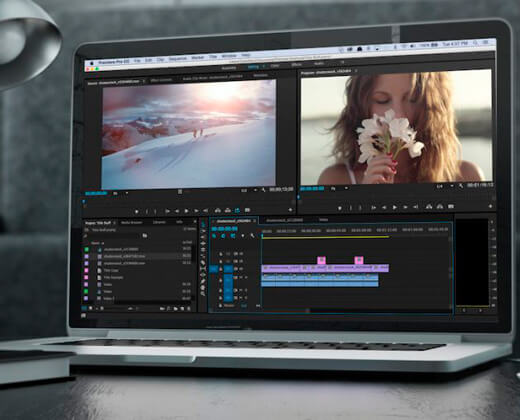The width and height of the screenshot is (520, 420).
Task: Go to Out point in Source monitor
Action: (206, 211)
